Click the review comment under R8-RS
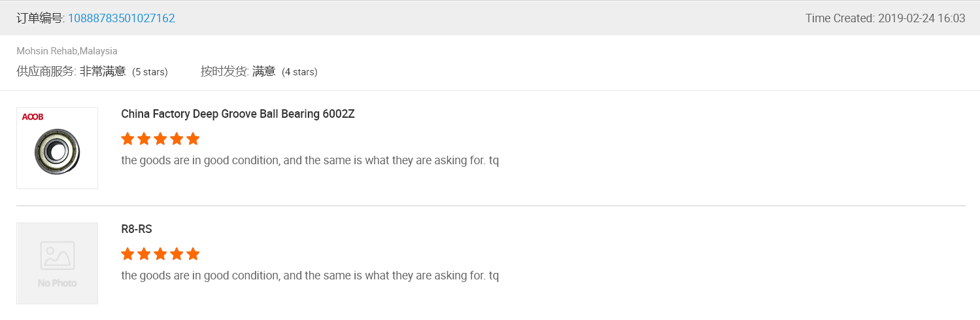This screenshot has width=980, height=320. coord(310,276)
